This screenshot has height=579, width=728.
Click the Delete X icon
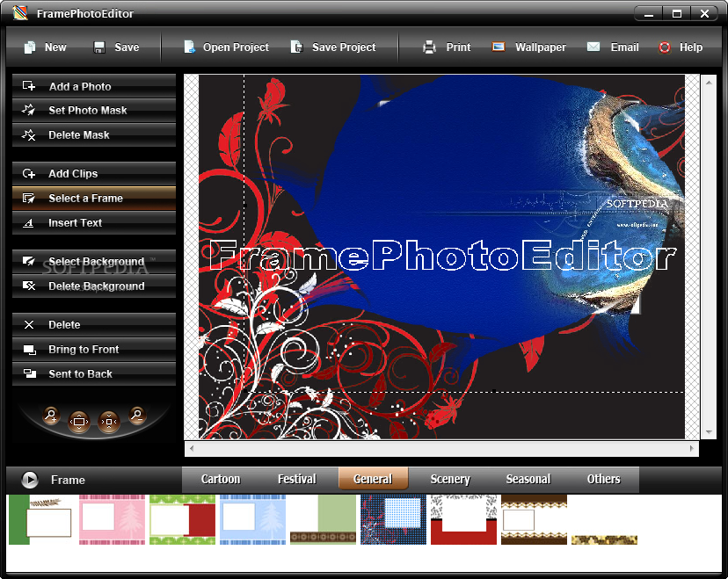click(x=29, y=325)
